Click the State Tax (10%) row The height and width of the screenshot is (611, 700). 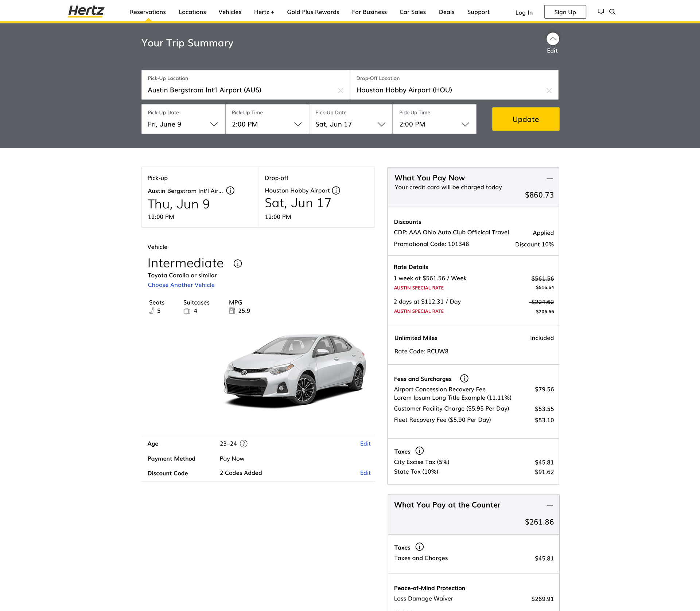474,471
